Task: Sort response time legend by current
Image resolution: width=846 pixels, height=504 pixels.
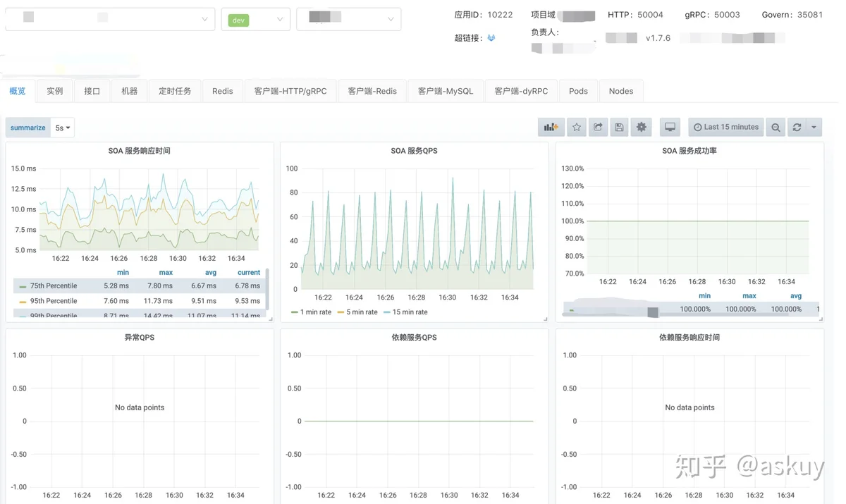Action: tap(249, 272)
